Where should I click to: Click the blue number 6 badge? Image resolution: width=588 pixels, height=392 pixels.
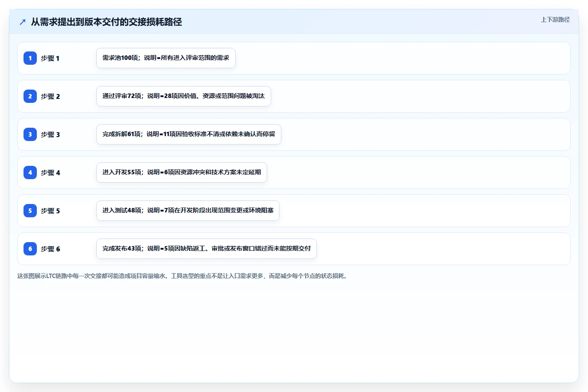(30, 249)
